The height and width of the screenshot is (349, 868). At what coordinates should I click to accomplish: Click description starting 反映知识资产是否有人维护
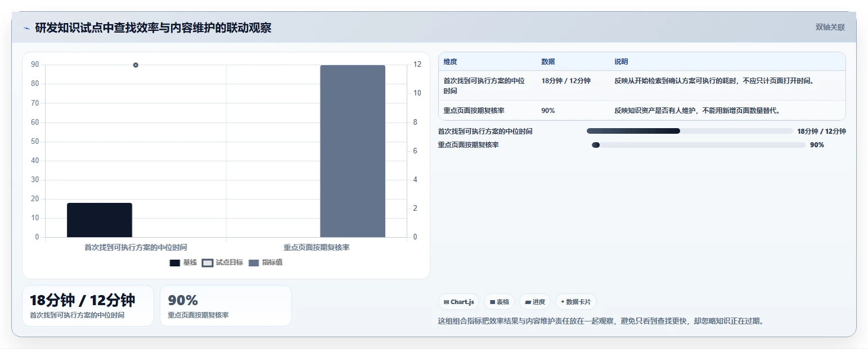point(697,111)
